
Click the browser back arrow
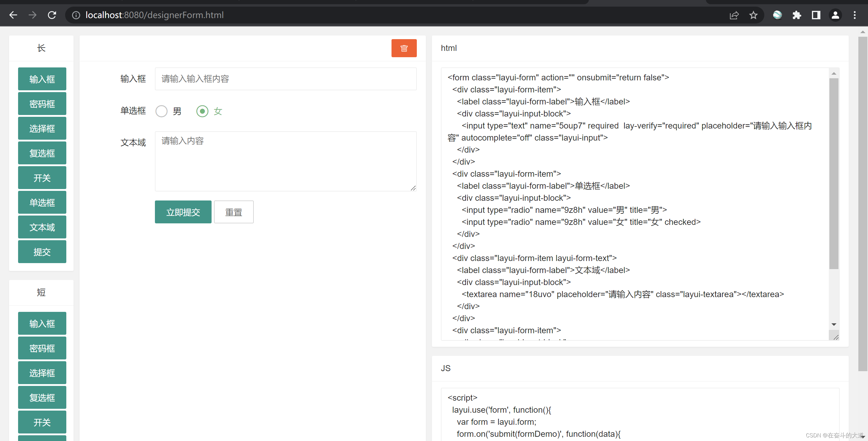click(13, 15)
